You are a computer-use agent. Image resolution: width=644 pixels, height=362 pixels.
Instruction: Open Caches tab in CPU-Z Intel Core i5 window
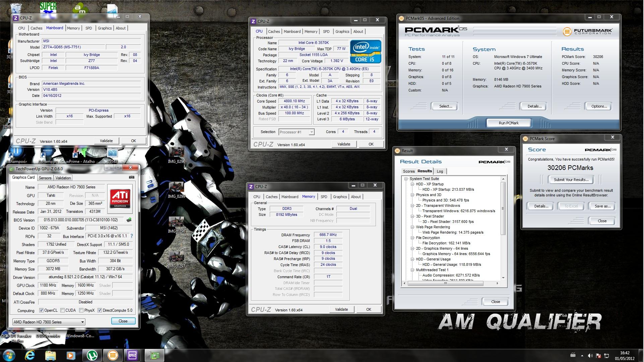[274, 32]
